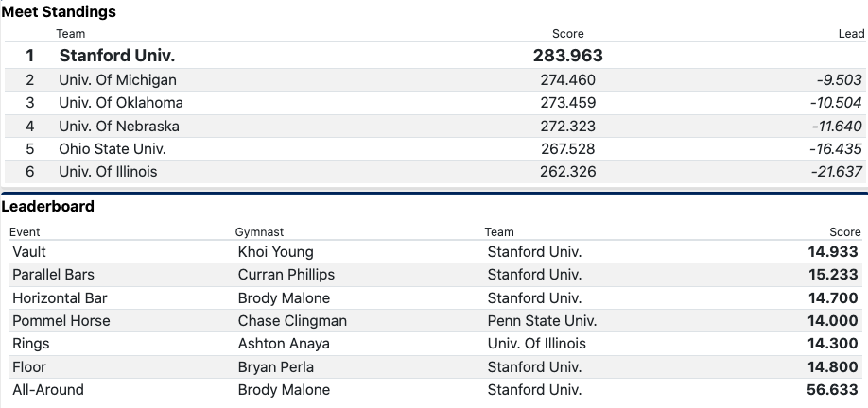Click Chase Clingman gymnast name
The width and height of the screenshot is (868, 408).
click(292, 321)
